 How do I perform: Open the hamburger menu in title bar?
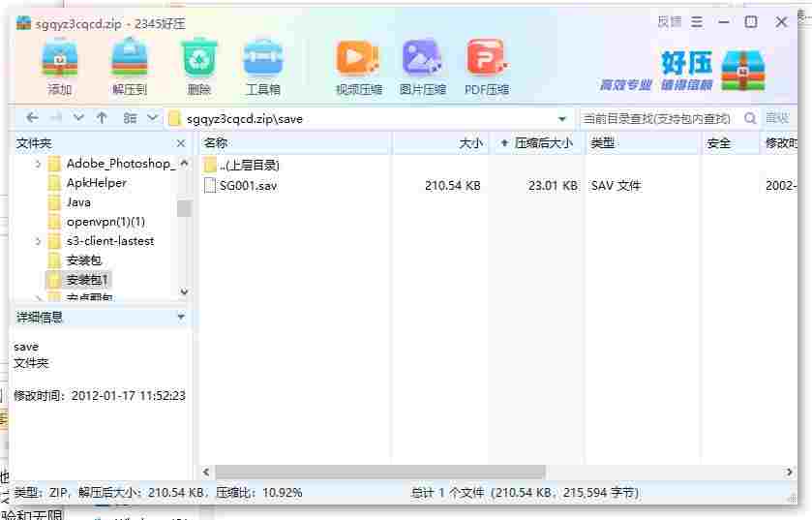[x=697, y=21]
